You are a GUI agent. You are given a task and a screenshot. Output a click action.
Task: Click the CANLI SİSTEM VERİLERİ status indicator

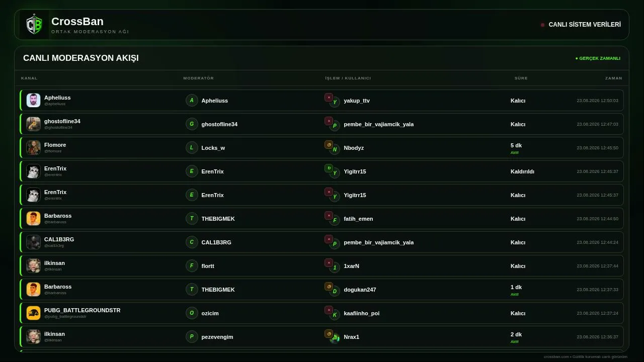tap(581, 25)
